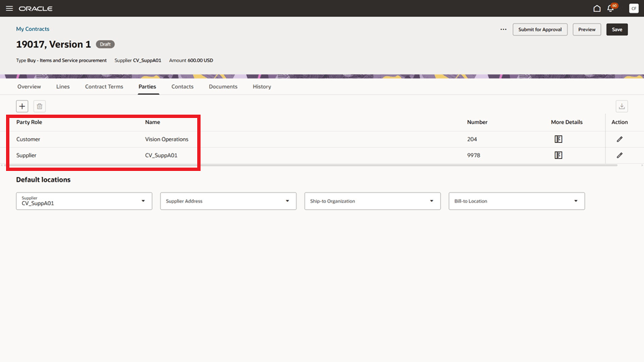Open the notifications bell
This screenshot has height=362, width=644.
(x=610, y=8)
